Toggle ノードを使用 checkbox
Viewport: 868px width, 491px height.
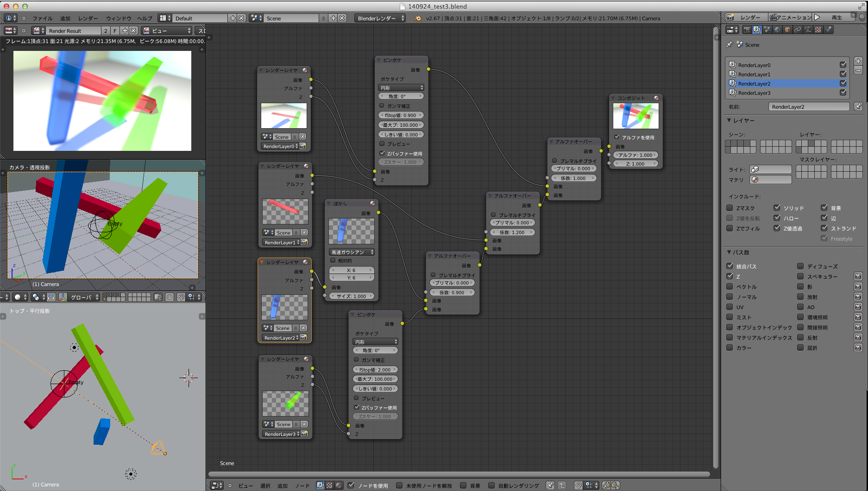pos(351,485)
